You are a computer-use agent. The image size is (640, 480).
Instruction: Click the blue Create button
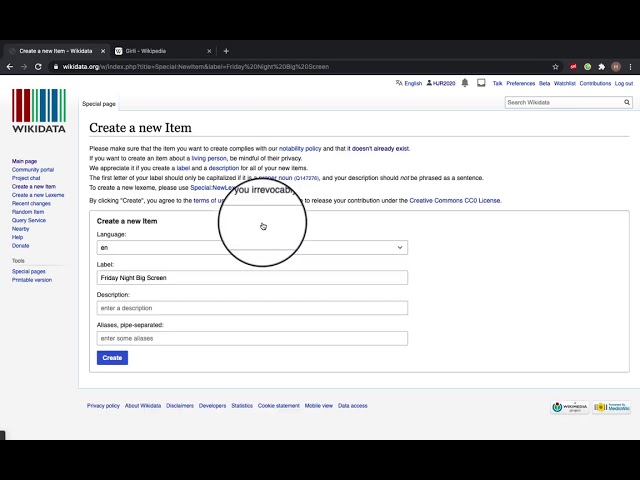coord(112,358)
